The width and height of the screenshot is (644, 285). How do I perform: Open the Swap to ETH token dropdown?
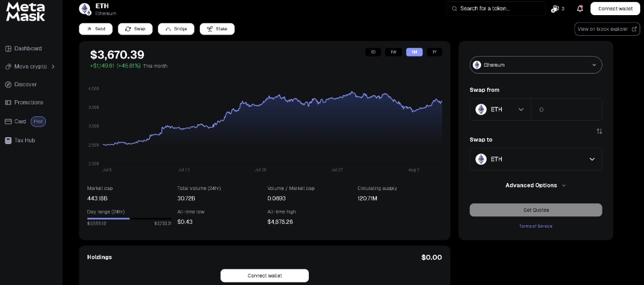536,159
